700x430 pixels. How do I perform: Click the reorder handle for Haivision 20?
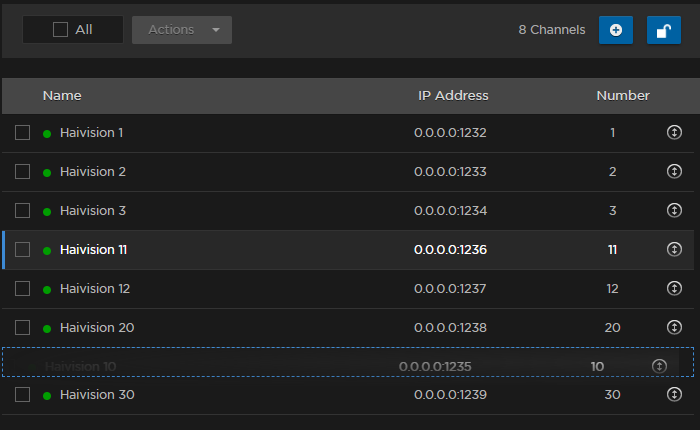coord(674,327)
